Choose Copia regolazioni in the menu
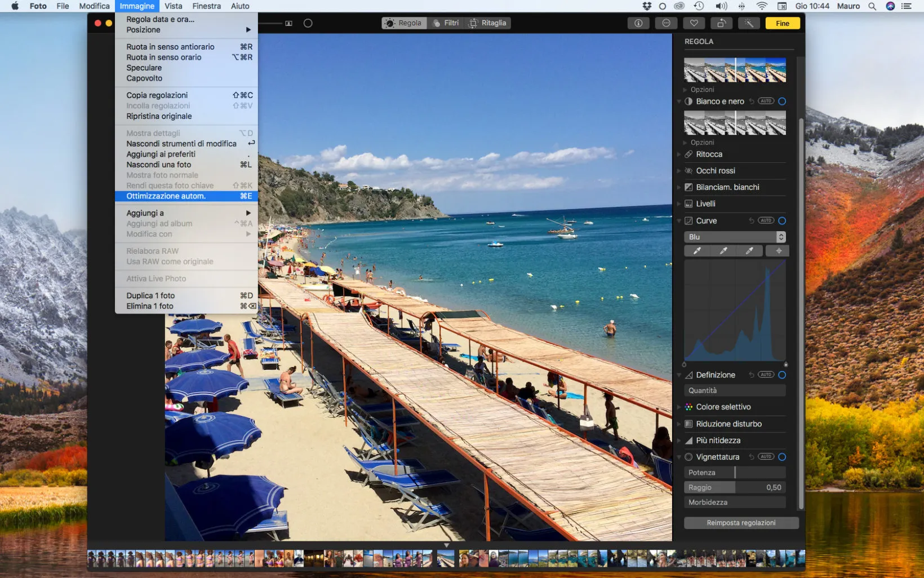 tap(186, 95)
